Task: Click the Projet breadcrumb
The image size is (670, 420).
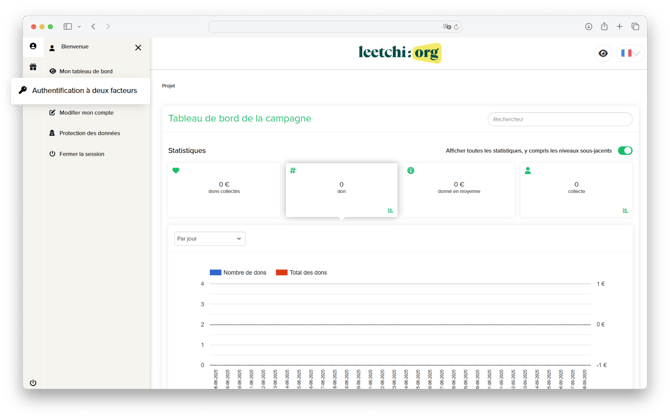Action: tap(168, 86)
